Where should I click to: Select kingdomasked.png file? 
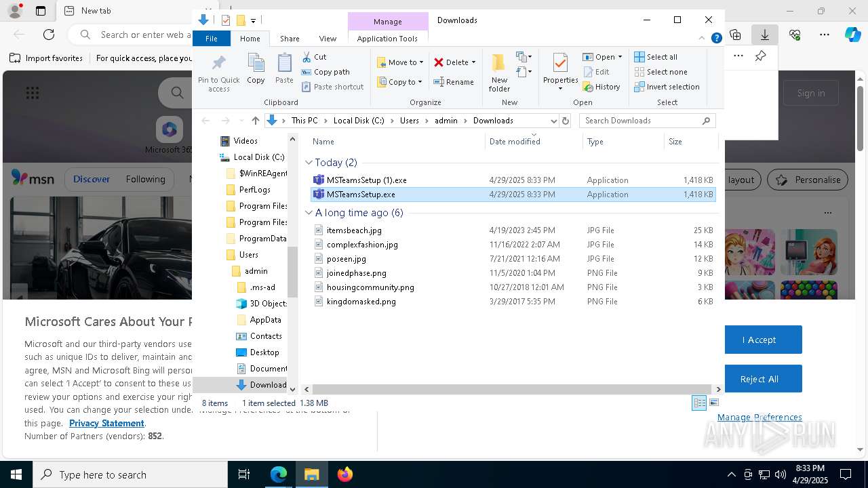click(x=361, y=302)
